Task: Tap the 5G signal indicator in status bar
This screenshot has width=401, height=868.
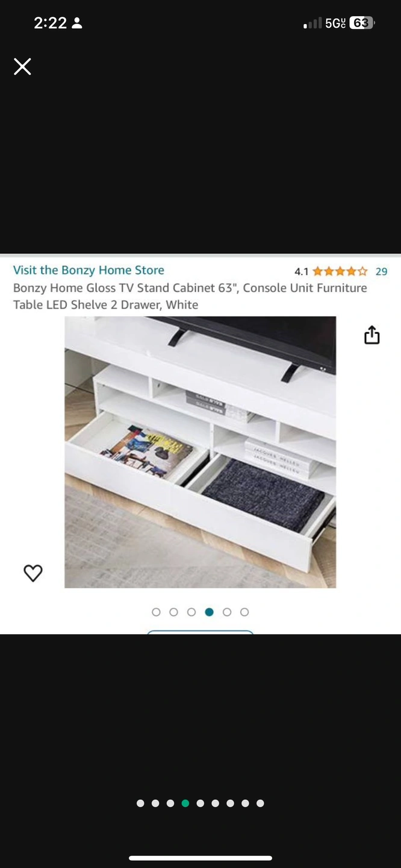Action: pyautogui.click(x=335, y=23)
